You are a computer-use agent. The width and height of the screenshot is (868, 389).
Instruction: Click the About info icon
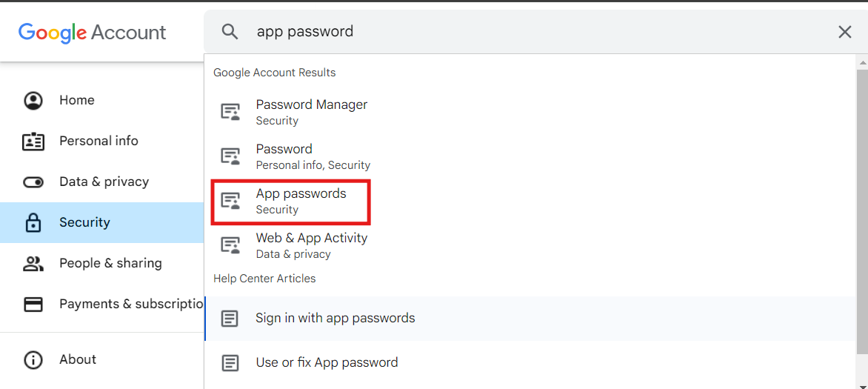[x=33, y=359]
